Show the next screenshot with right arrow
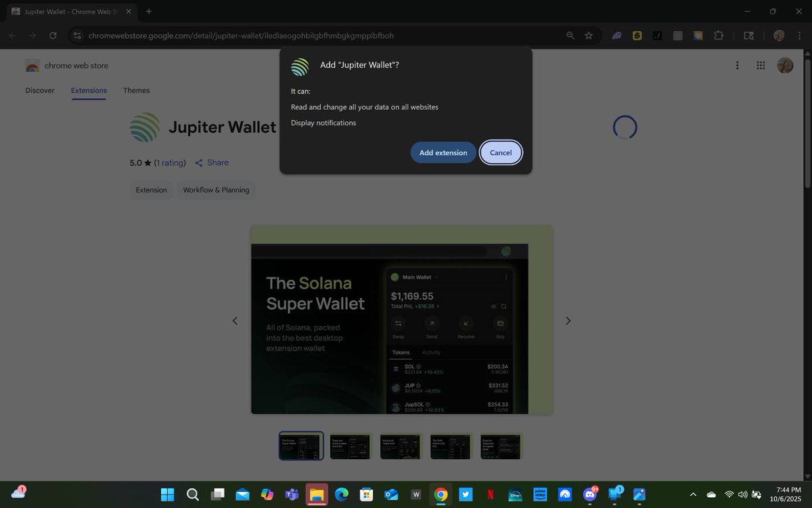The height and width of the screenshot is (508, 812). point(568,320)
